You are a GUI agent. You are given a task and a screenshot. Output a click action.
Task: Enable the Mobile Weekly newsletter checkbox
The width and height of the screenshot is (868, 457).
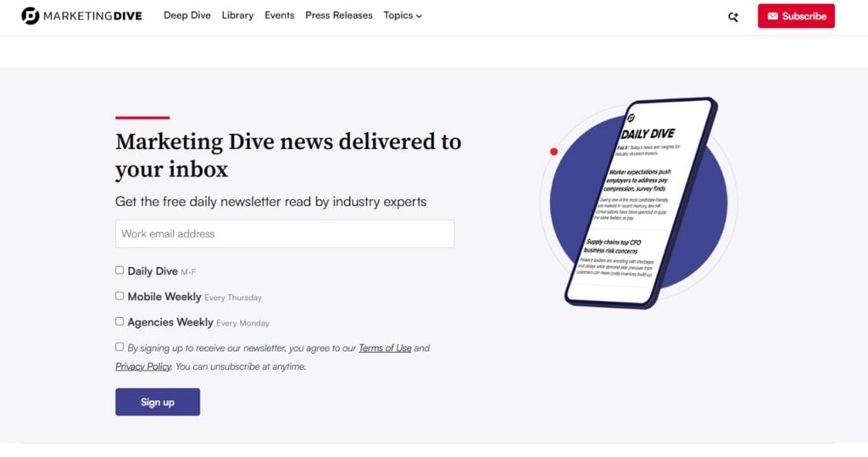coord(120,296)
